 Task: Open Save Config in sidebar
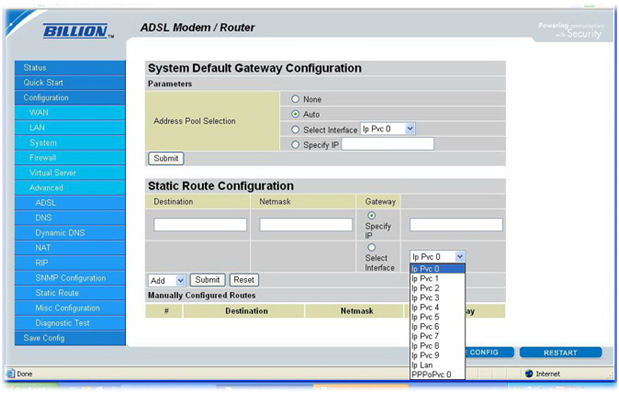[x=70, y=338]
